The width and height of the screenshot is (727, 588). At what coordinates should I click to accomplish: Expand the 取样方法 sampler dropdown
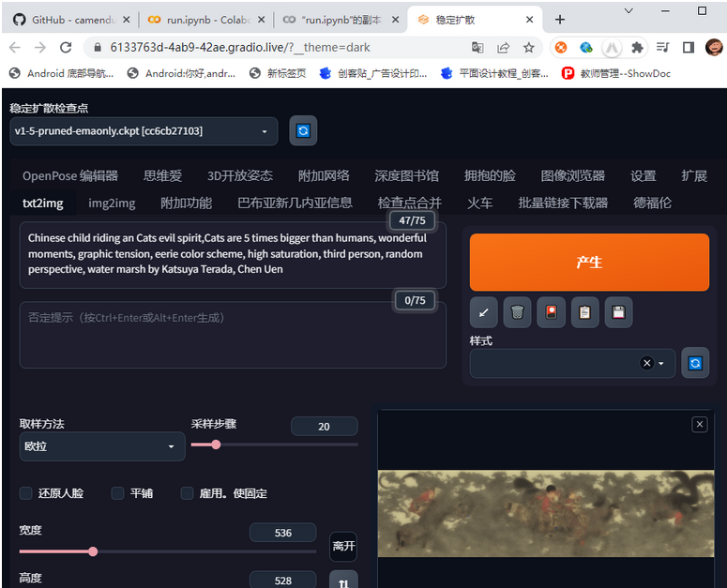pos(102,446)
